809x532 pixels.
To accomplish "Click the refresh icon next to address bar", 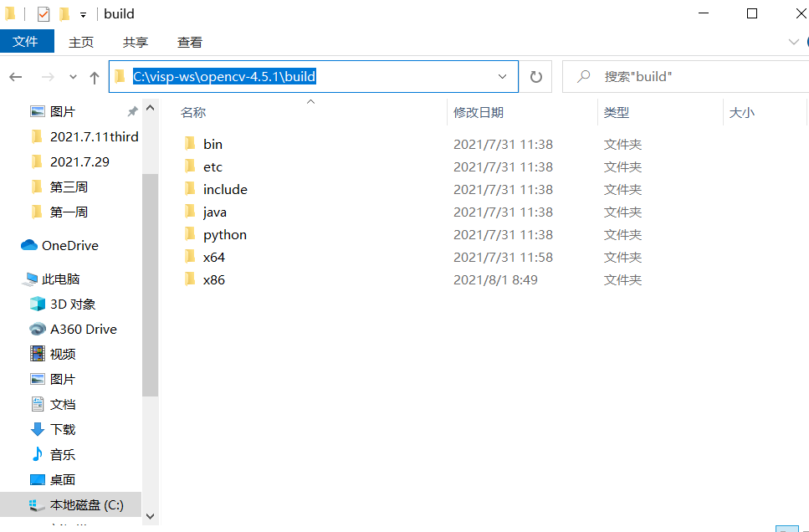I will pyautogui.click(x=535, y=76).
